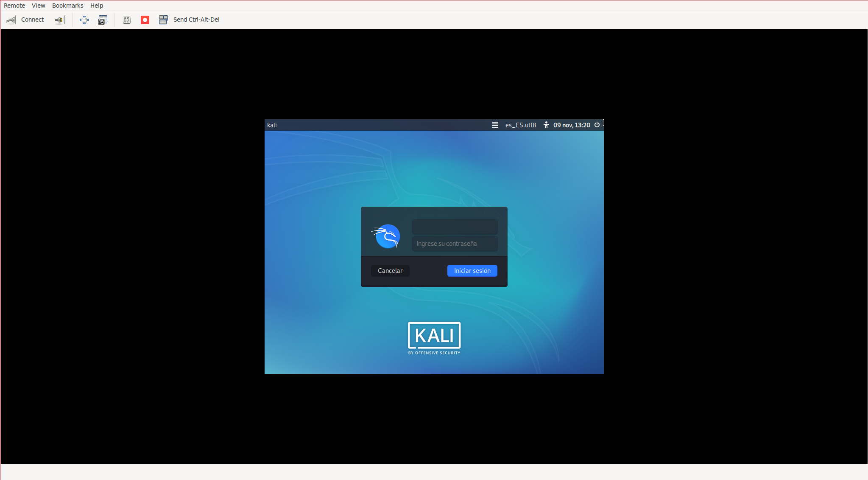Open the accessibility menu icon
The height and width of the screenshot is (480, 868).
click(546, 125)
